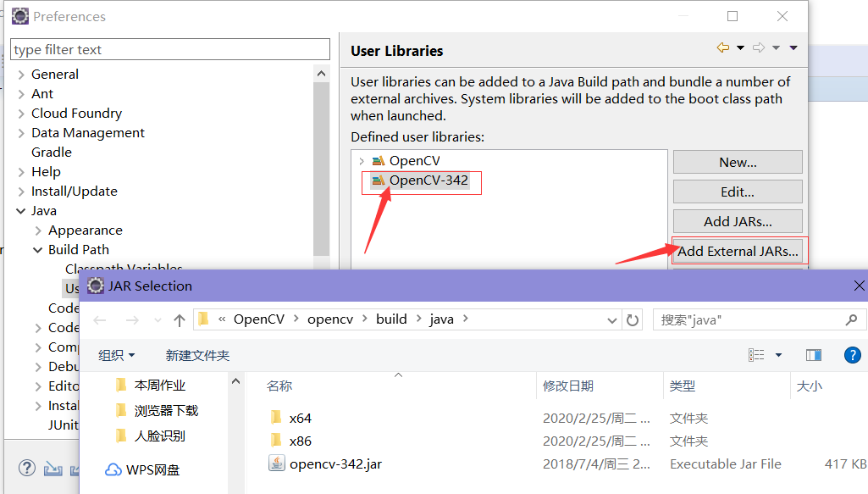The width and height of the screenshot is (868, 494).
Task: Click the OpenCV-342 library icon
Action: (378, 180)
